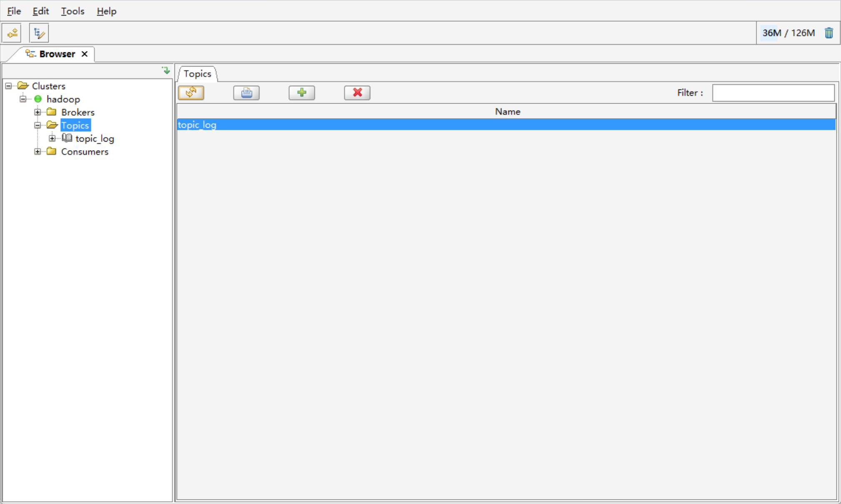Open the File menu
Image resolution: width=841 pixels, height=504 pixels.
click(14, 11)
